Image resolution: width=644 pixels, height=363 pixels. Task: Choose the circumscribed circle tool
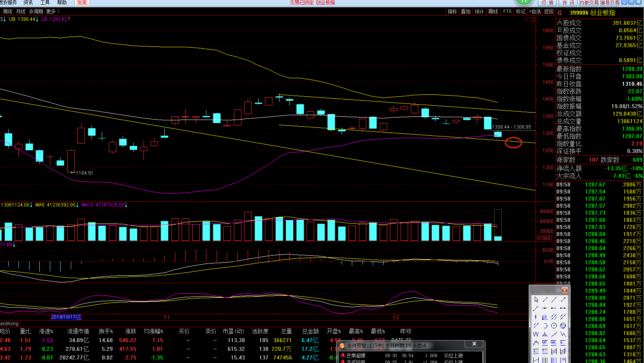(563, 326)
